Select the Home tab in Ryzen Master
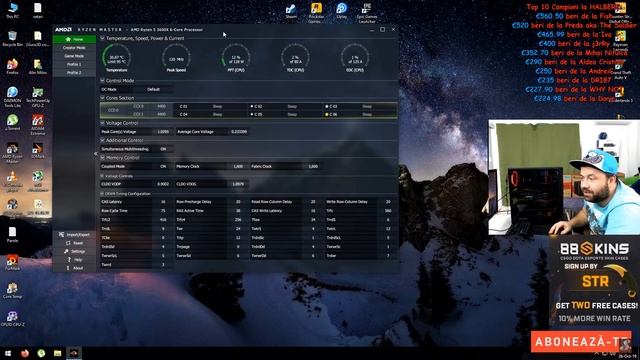640x360 pixels. coord(74,39)
